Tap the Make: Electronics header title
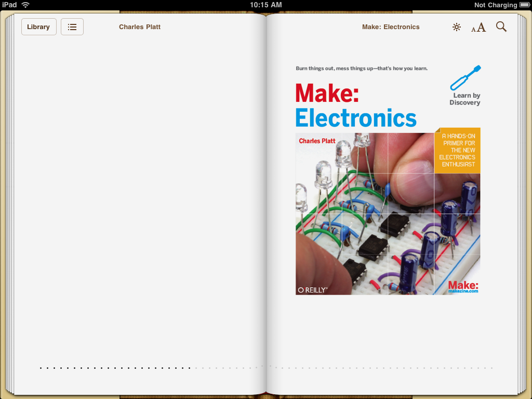The height and width of the screenshot is (399, 532). coord(391,27)
